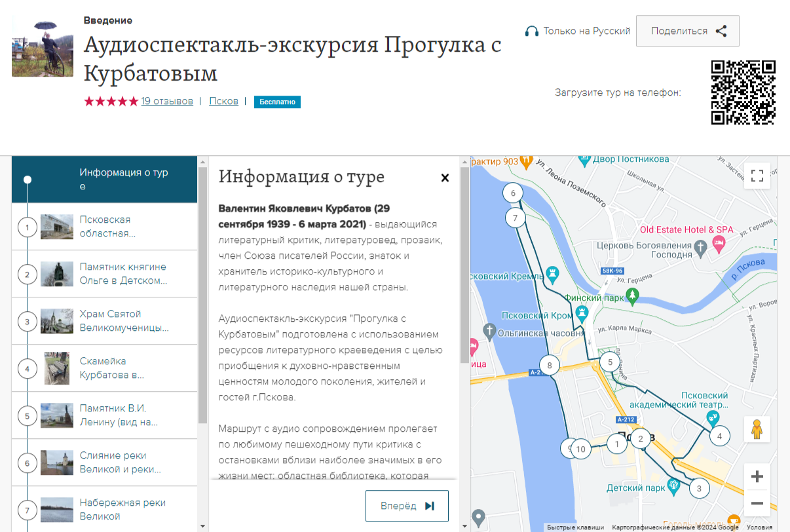
Task: Click the Двор Постникова museum pin
Action: click(584, 160)
